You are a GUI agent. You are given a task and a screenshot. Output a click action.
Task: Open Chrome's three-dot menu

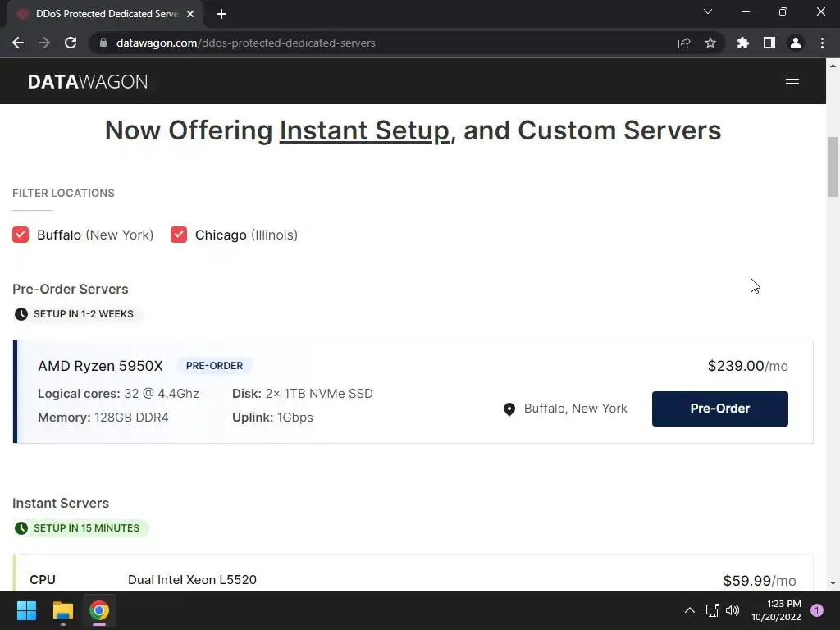click(x=822, y=43)
